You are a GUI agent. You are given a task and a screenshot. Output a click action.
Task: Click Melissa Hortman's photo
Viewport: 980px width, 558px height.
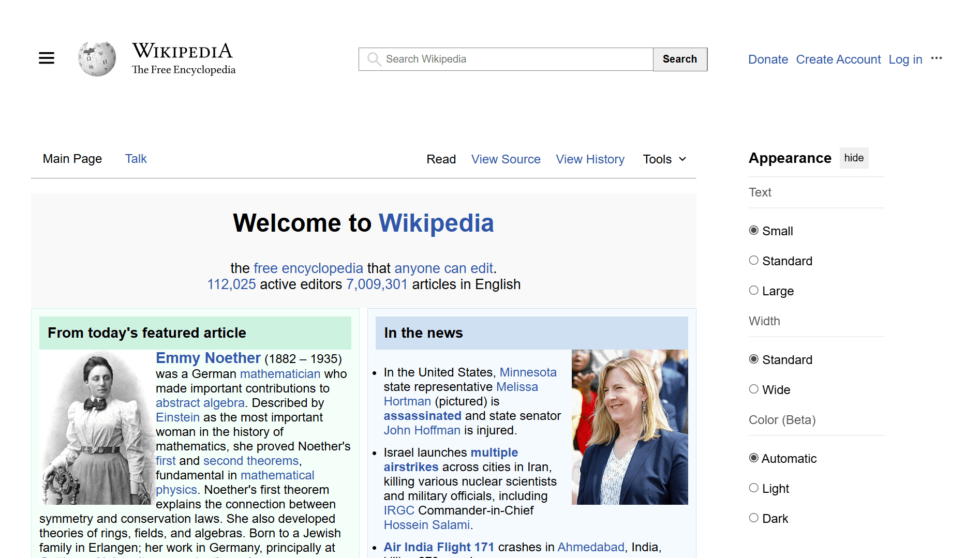click(629, 427)
